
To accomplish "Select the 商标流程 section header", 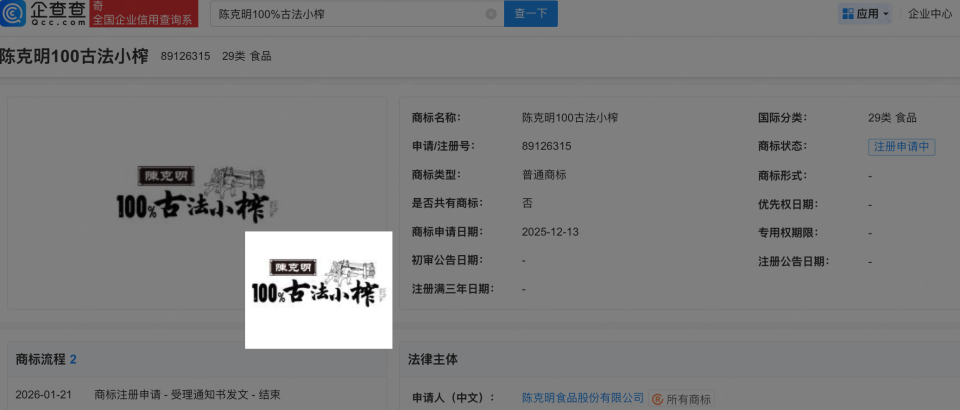I will (40, 360).
